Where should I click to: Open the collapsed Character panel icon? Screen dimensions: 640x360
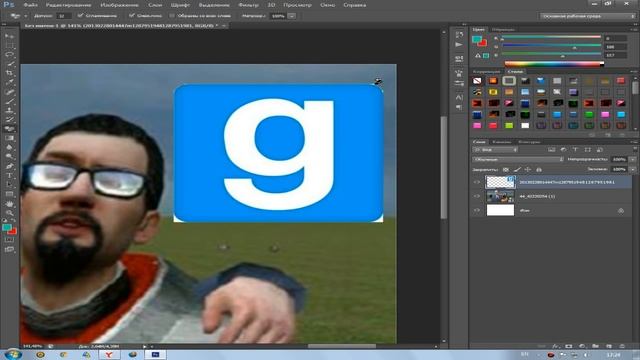(459, 97)
